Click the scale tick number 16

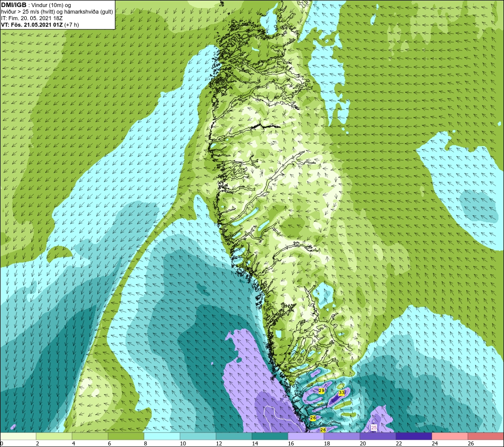[291, 443]
